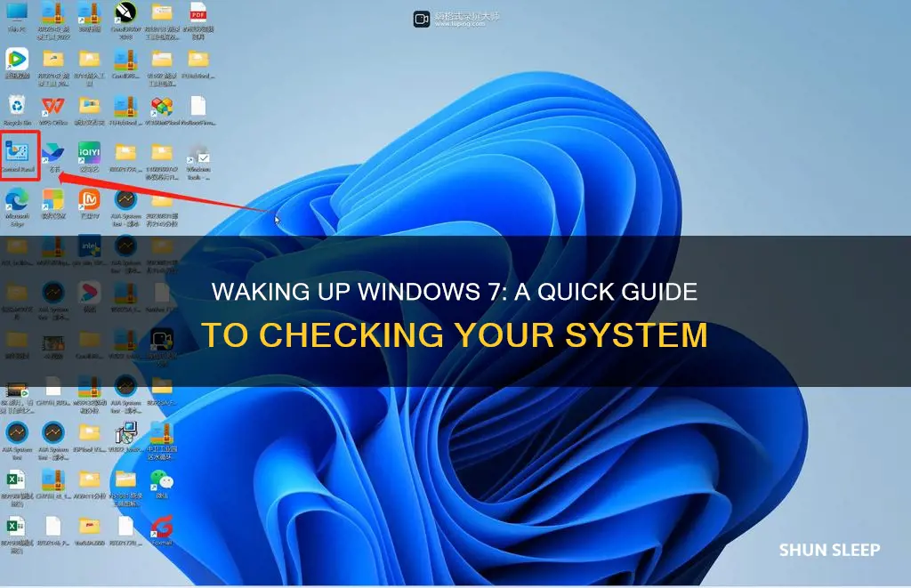Launch the blue bird Feishu shortcut
Image resolution: width=911 pixels, height=588 pixels.
pyautogui.click(x=53, y=157)
